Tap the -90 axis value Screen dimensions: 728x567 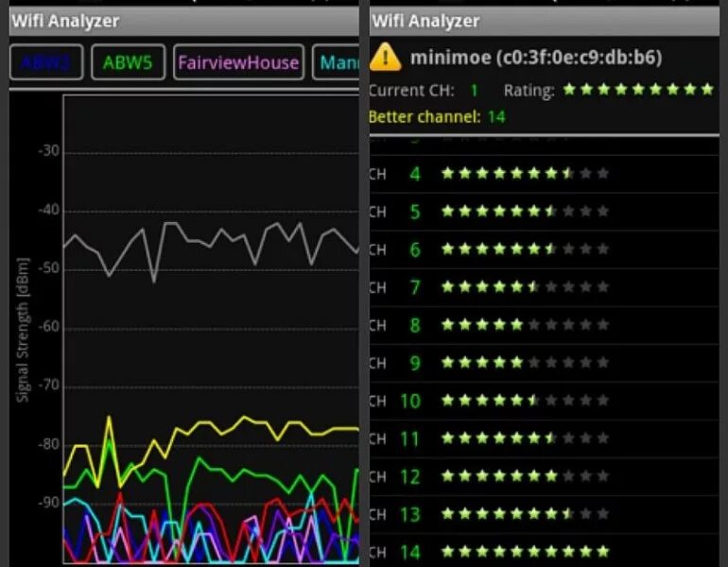49,503
